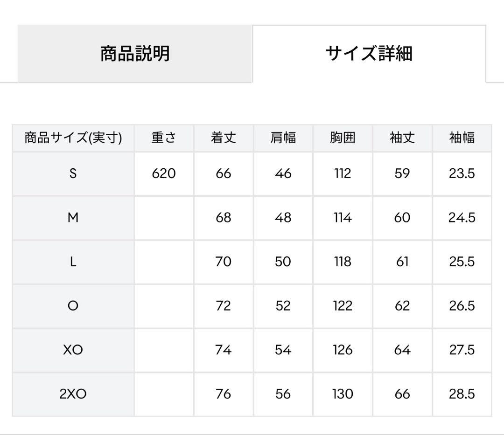Click the 重さ column header
Viewport: 504px width, 435px height.
pyautogui.click(x=164, y=138)
